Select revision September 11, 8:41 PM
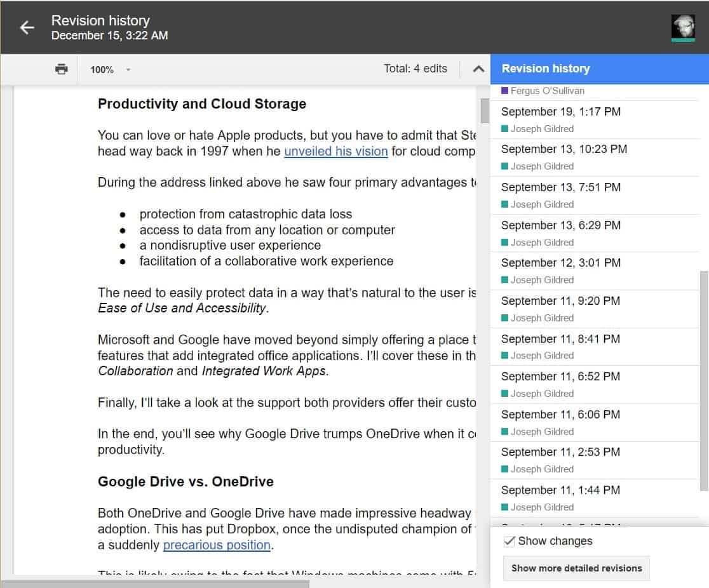709x588 pixels. [595, 347]
